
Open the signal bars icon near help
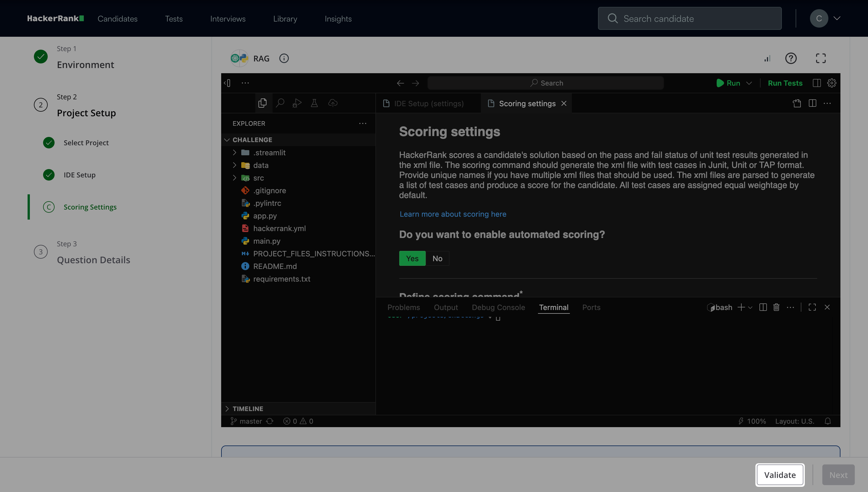(x=767, y=59)
